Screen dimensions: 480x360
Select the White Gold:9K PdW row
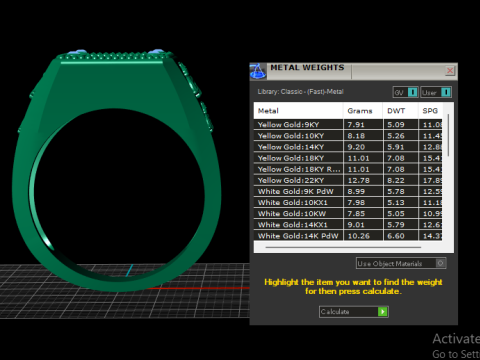coord(348,191)
